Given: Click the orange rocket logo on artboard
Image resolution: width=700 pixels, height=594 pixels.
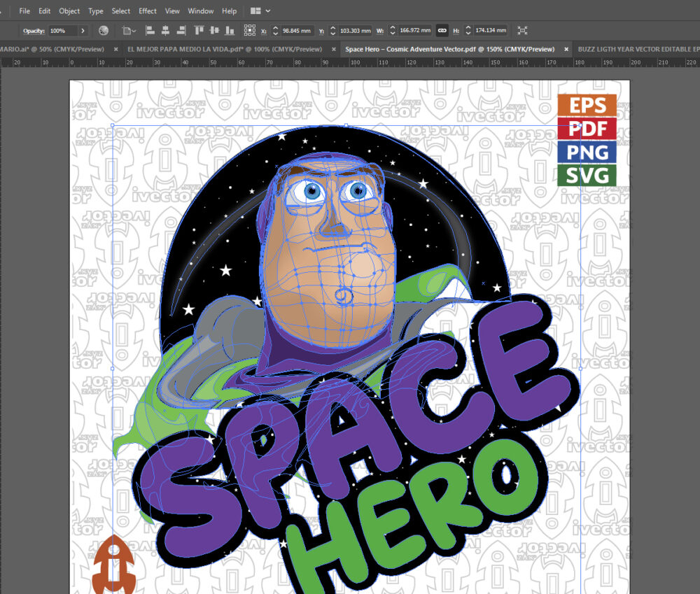Looking at the screenshot, I should [x=114, y=564].
